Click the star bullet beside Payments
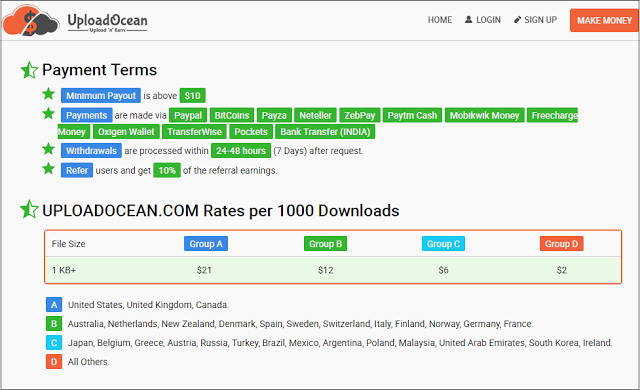Image resolution: width=640 pixels, height=390 pixels. tap(49, 113)
